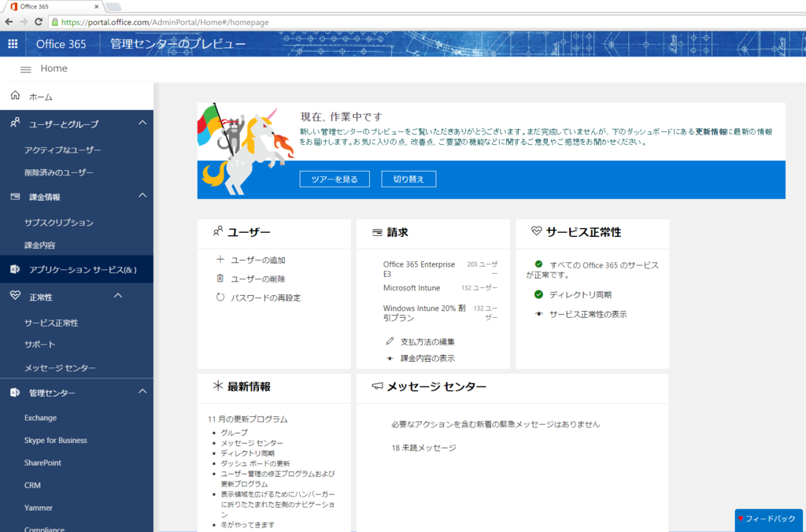Click the 18 未読メッセージ text

pyautogui.click(x=423, y=448)
